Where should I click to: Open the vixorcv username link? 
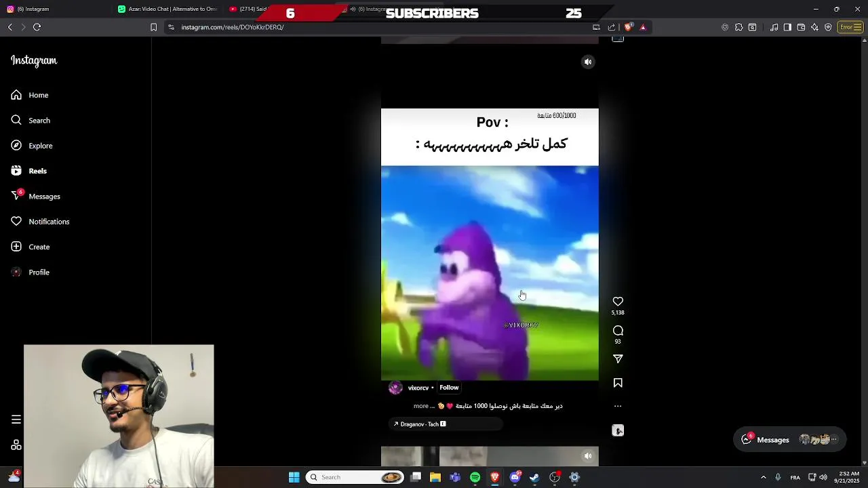click(418, 388)
